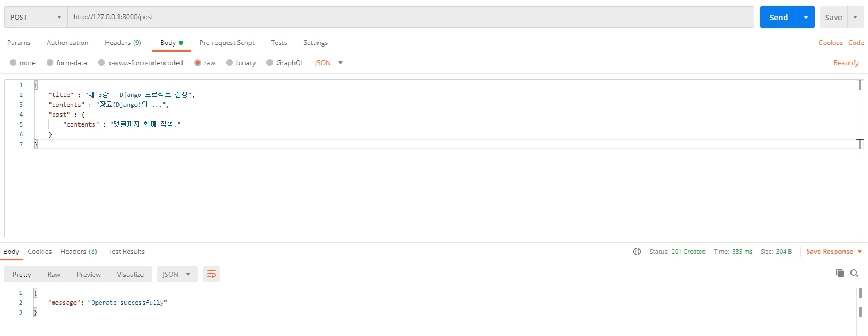Open the POST method dropdown

pos(36,17)
